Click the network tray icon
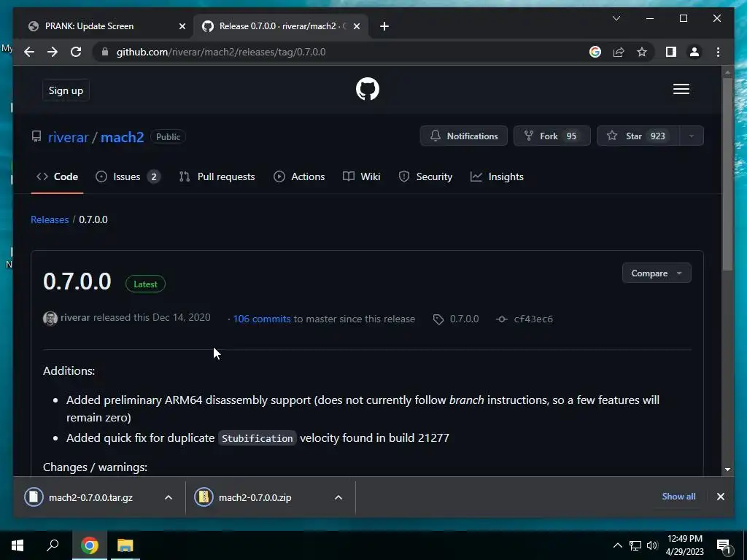The image size is (747, 560). click(x=635, y=545)
